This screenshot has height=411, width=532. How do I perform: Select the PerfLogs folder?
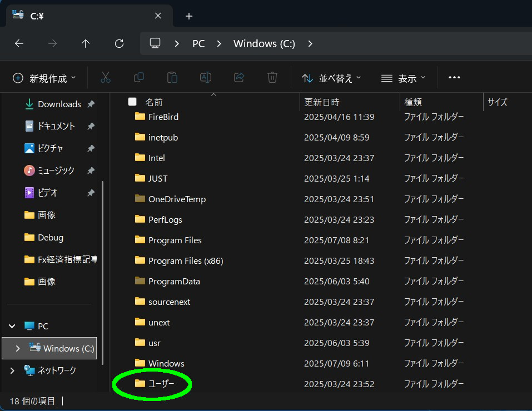point(165,220)
